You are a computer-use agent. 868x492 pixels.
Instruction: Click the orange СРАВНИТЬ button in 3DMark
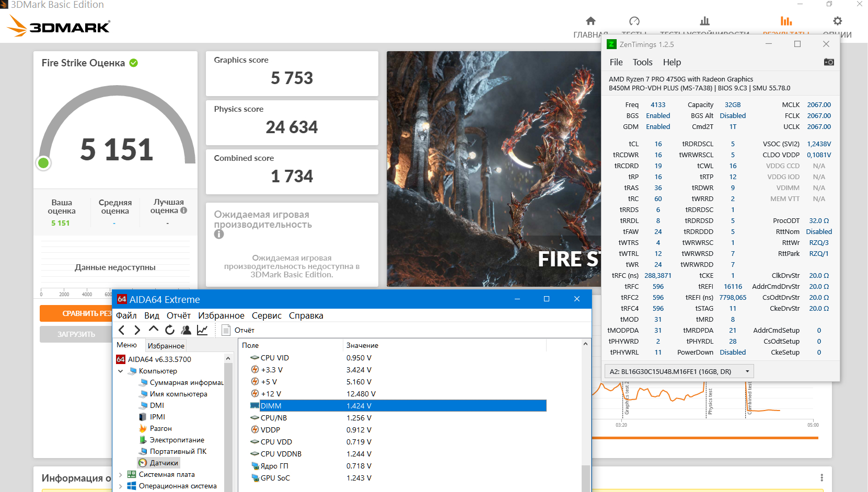click(x=76, y=313)
